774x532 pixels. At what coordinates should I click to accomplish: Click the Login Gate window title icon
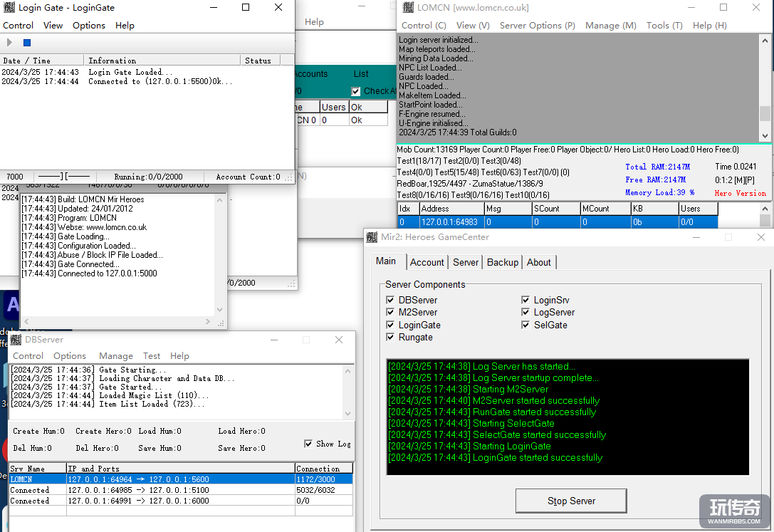coord(9,8)
